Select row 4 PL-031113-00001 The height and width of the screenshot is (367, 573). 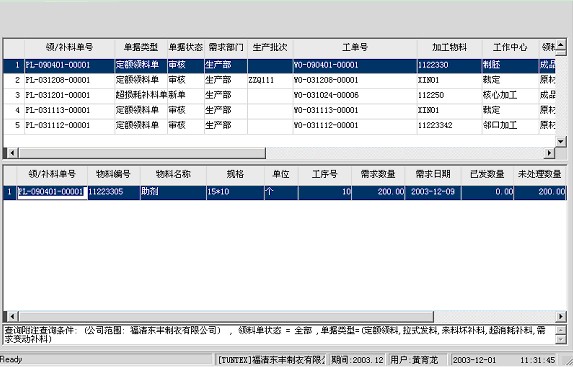[280, 110]
